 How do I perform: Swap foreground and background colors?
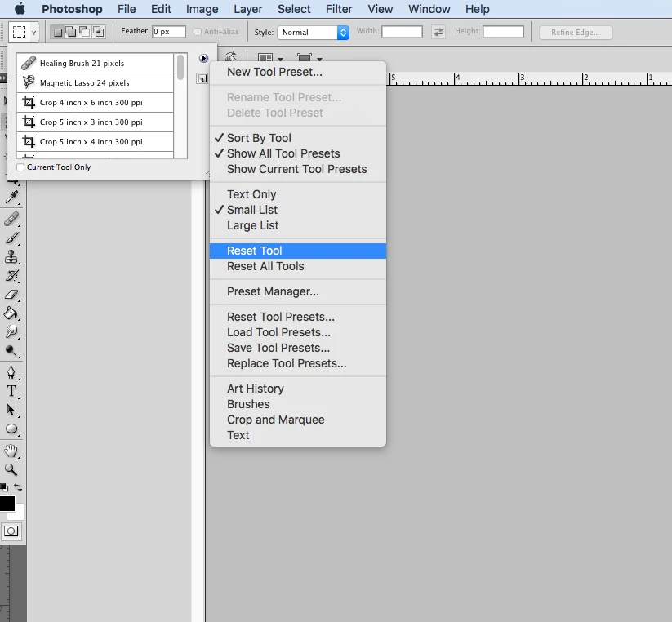18,487
